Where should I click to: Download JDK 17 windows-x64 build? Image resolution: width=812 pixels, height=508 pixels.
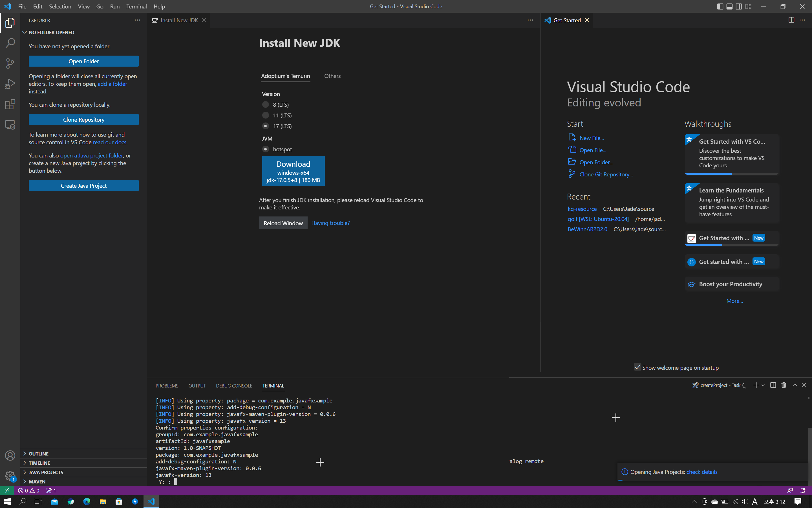pyautogui.click(x=293, y=171)
